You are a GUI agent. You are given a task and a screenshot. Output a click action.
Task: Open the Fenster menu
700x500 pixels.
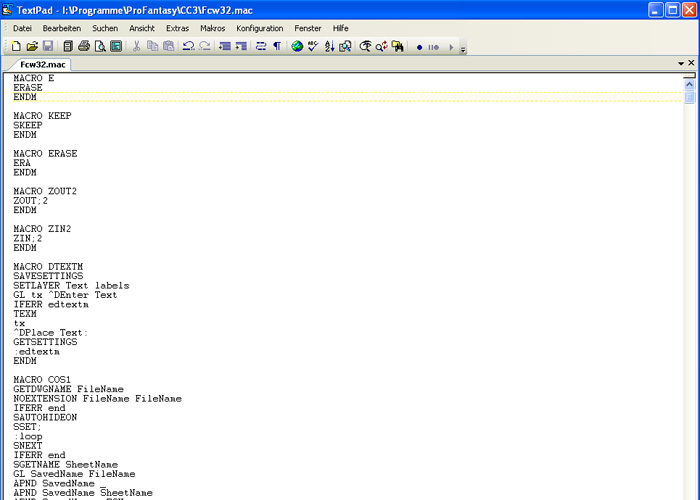(308, 28)
